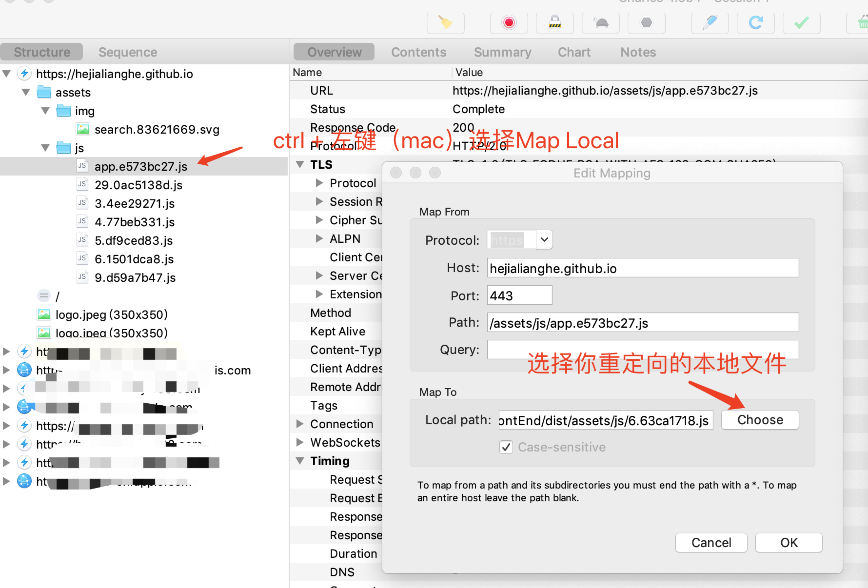Enable throttling with turtle icon
Viewport: 868px width, 588px height.
click(x=601, y=23)
